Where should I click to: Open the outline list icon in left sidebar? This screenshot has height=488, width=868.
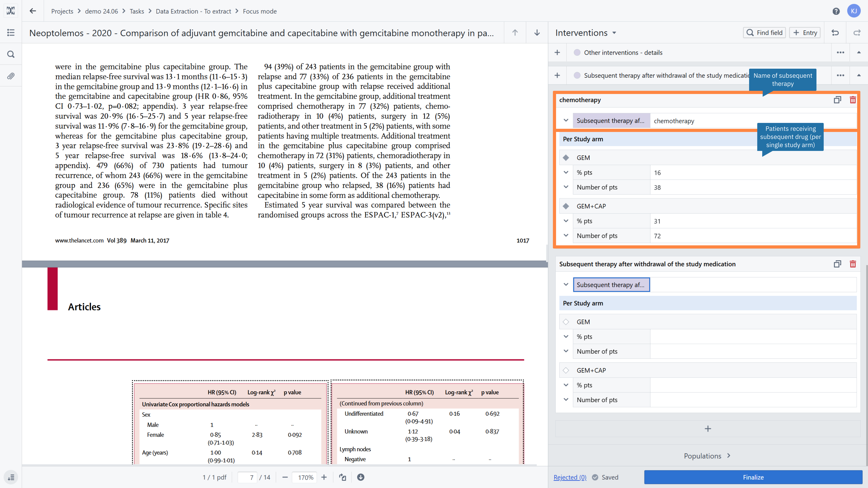pos(11,33)
